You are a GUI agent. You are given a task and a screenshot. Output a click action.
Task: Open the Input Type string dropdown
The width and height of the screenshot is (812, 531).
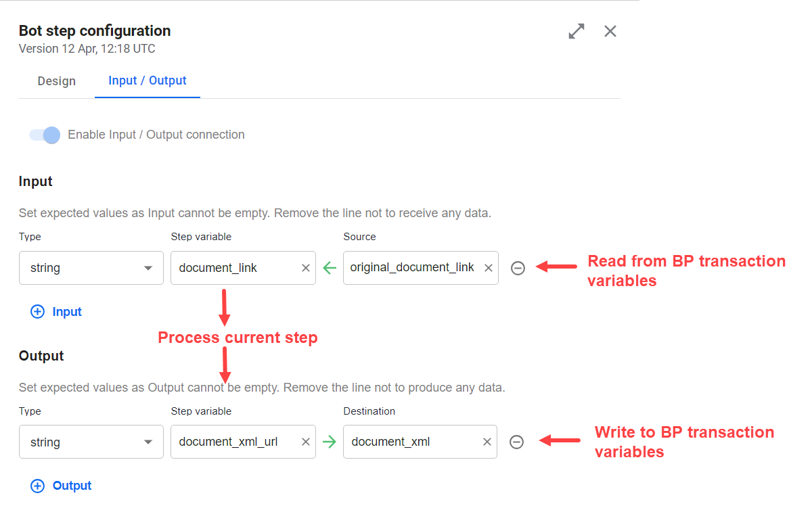[x=91, y=268]
